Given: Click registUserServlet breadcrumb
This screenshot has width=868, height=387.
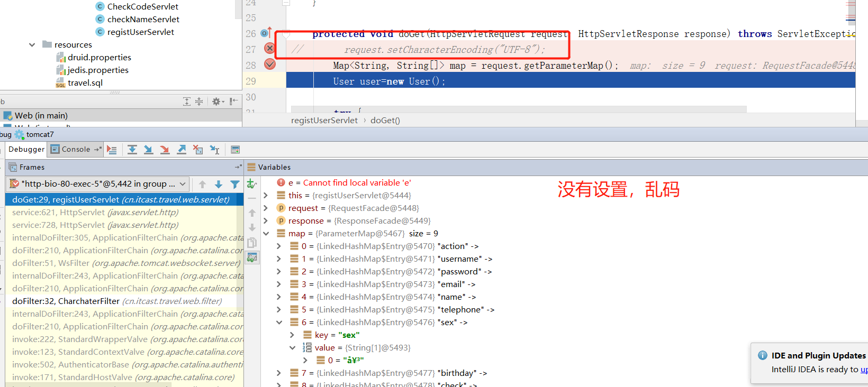Looking at the screenshot, I should [x=324, y=121].
